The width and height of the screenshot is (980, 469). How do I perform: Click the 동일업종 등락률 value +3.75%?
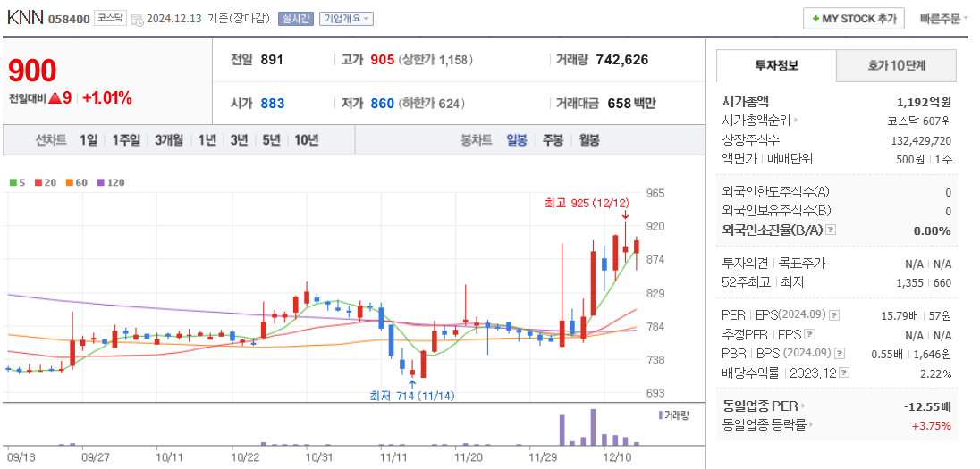pyautogui.click(x=931, y=426)
